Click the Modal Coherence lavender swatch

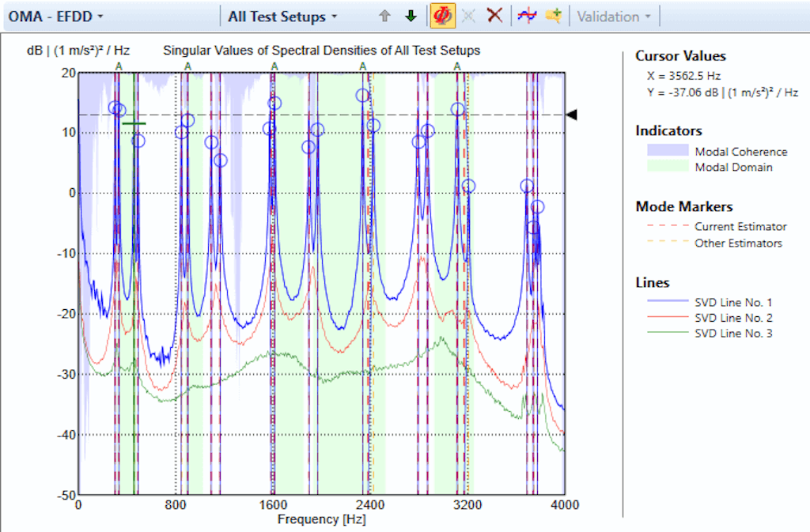click(x=668, y=150)
